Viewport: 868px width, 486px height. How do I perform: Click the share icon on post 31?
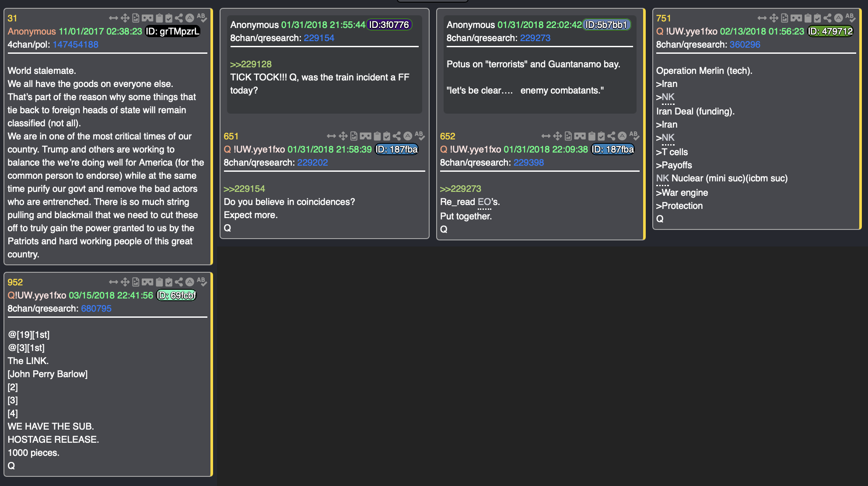click(x=178, y=18)
